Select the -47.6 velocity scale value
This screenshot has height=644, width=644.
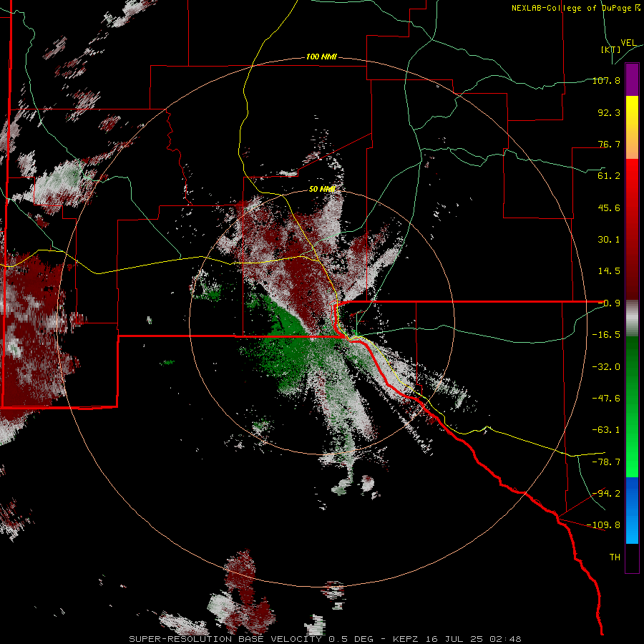tap(606, 399)
